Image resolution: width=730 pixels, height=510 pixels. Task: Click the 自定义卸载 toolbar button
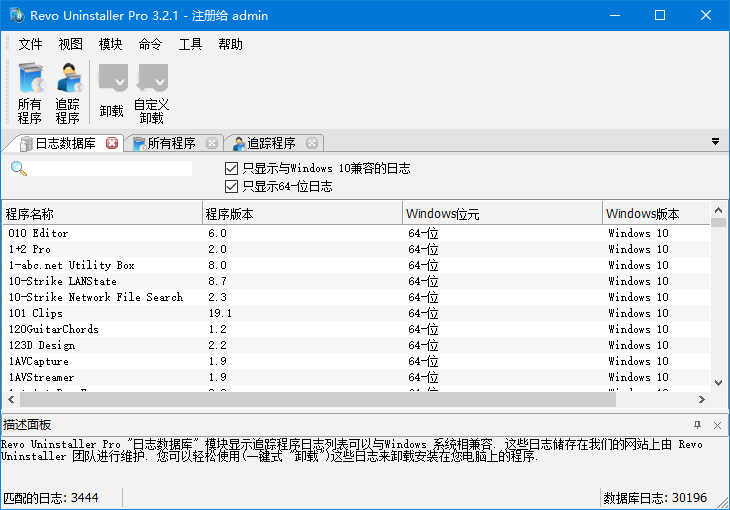(152, 93)
